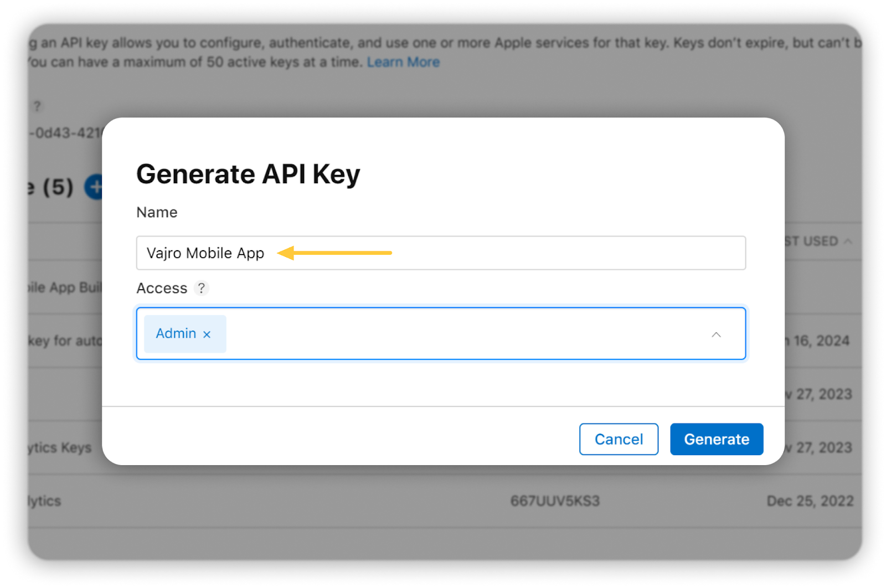Open the Learn More link
This screenshot has width=886, height=588.
click(403, 62)
